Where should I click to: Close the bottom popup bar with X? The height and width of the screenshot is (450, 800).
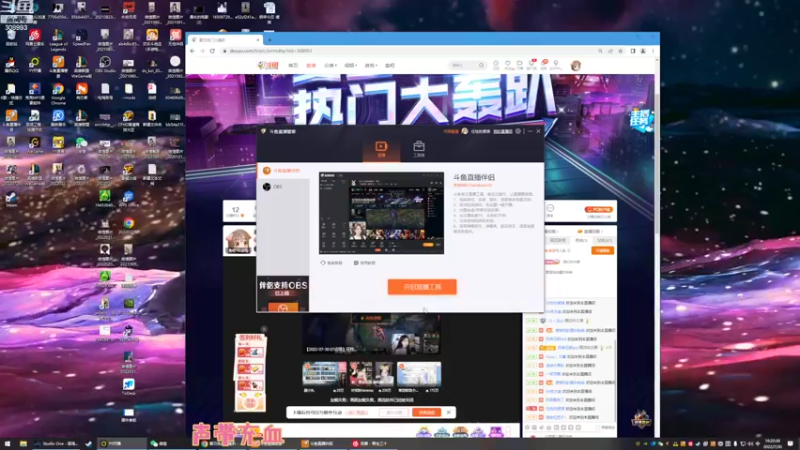coord(448,412)
